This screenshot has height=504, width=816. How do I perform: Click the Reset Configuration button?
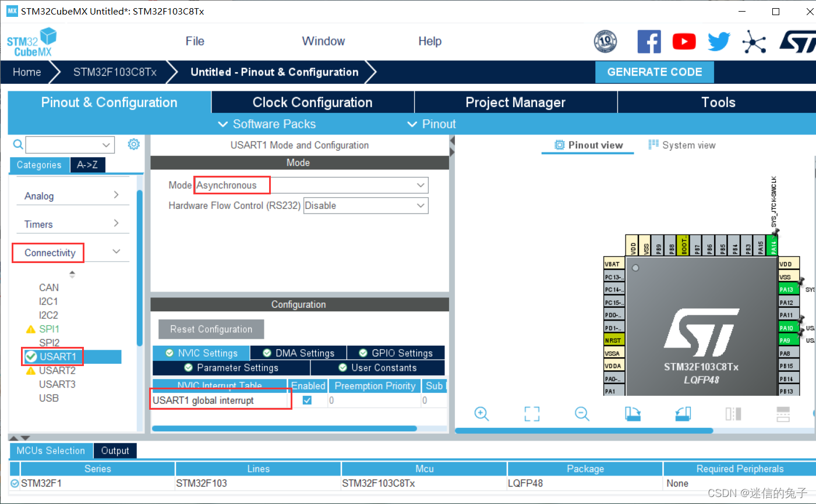click(x=211, y=329)
